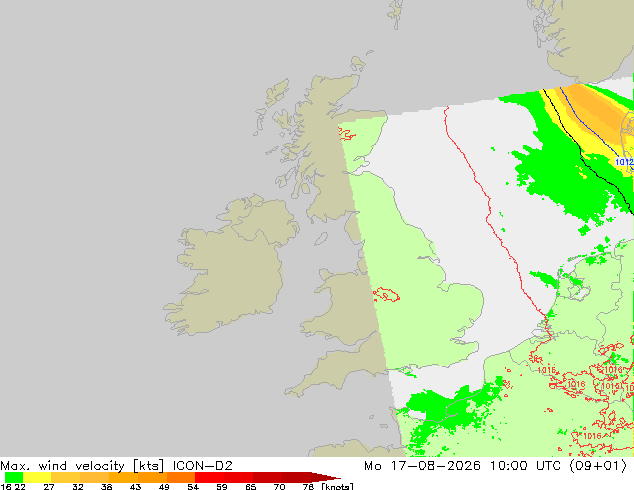Screen dimensions: 634x490
Task: Click the Orkney Islands north of Scotland
Action: [358, 63]
